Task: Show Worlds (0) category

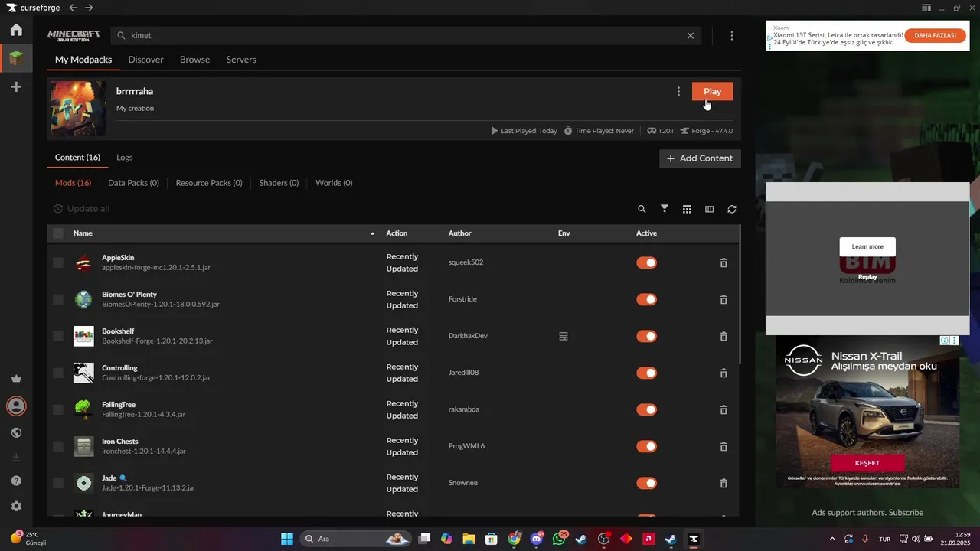Action: pos(334,183)
